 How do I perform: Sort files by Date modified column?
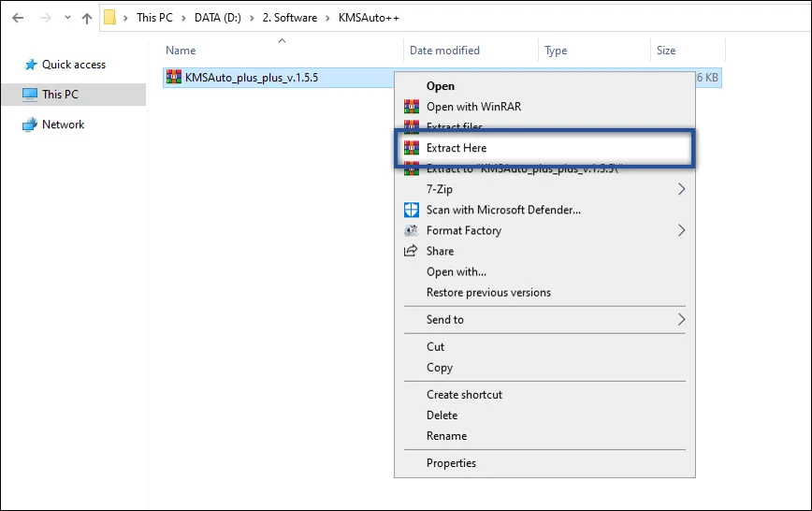click(444, 51)
